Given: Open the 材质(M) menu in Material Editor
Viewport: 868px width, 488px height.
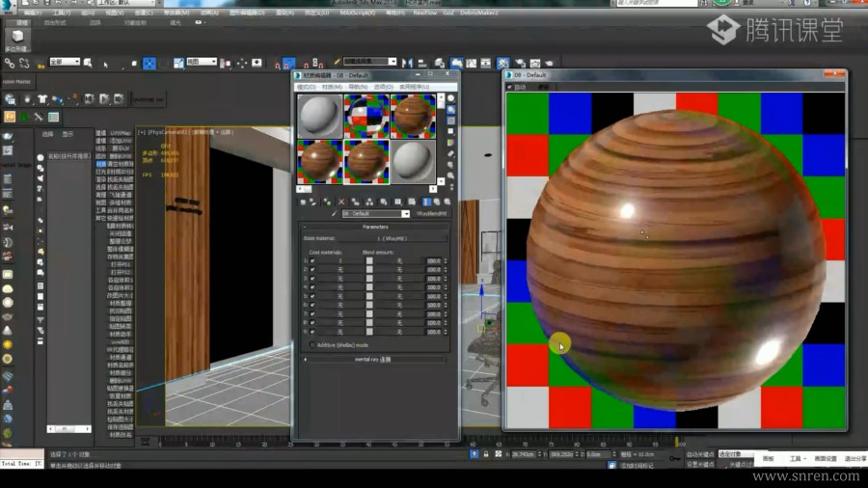Looking at the screenshot, I should click(332, 87).
